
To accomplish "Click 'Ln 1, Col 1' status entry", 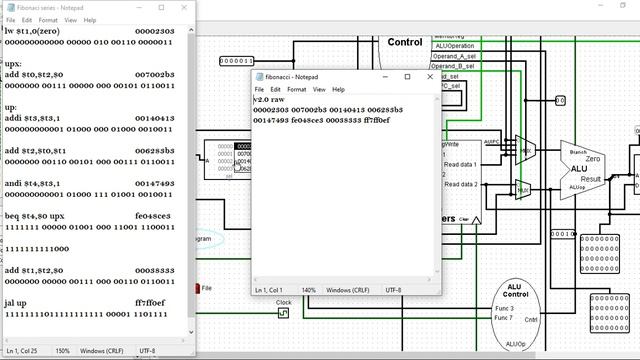I will (x=269, y=290).
